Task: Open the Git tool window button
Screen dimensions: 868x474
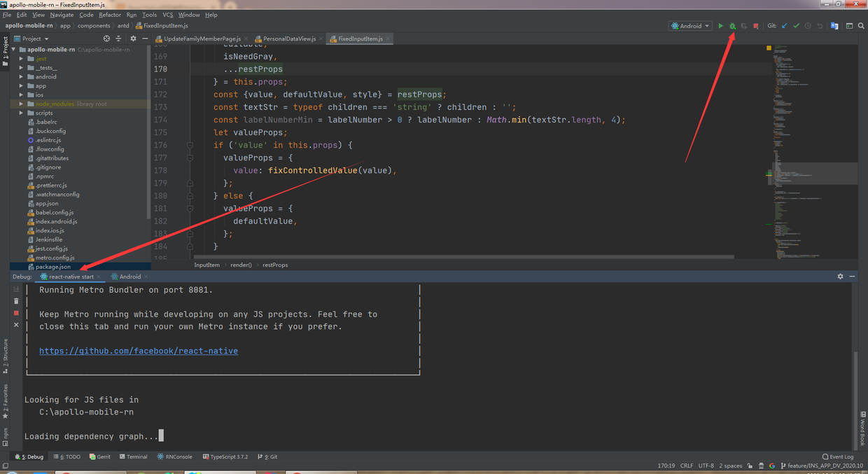Action: pos(267,456)
